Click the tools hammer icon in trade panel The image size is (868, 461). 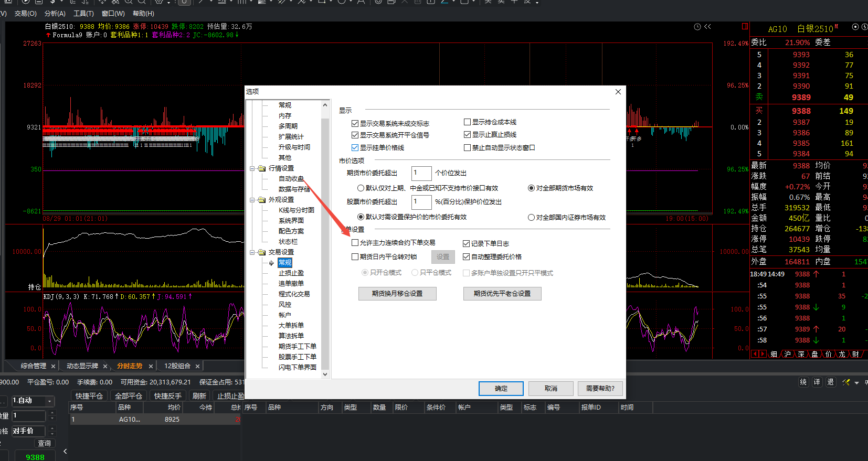point(846,382)
